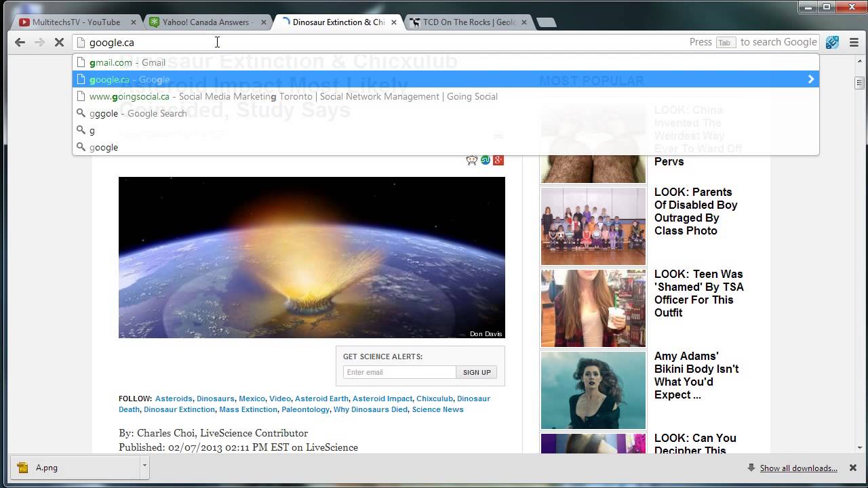Screen dimensions: 868x488
Task: Go back using the browser back arrow
Action: coord(20,42)
